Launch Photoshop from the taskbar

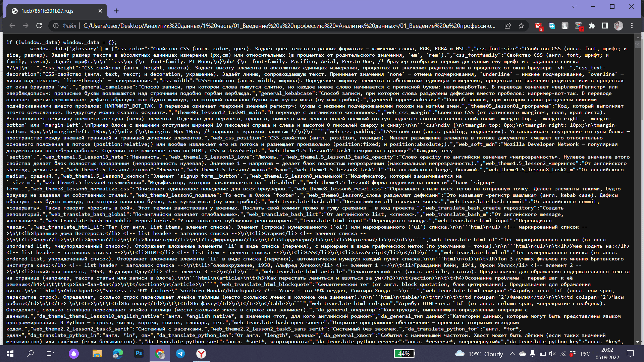coord(139,354)
